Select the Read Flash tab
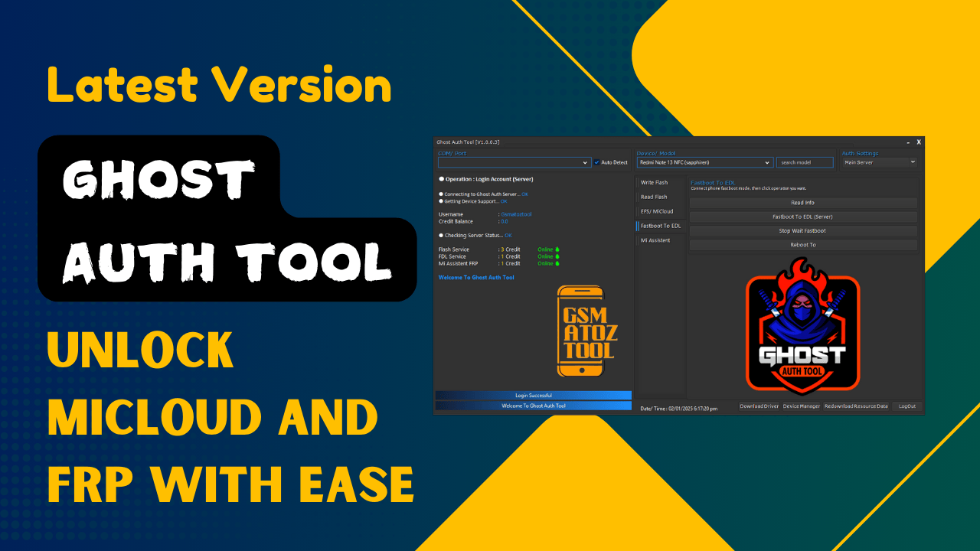This screenshot has width=980, height=551. [654, 197]
